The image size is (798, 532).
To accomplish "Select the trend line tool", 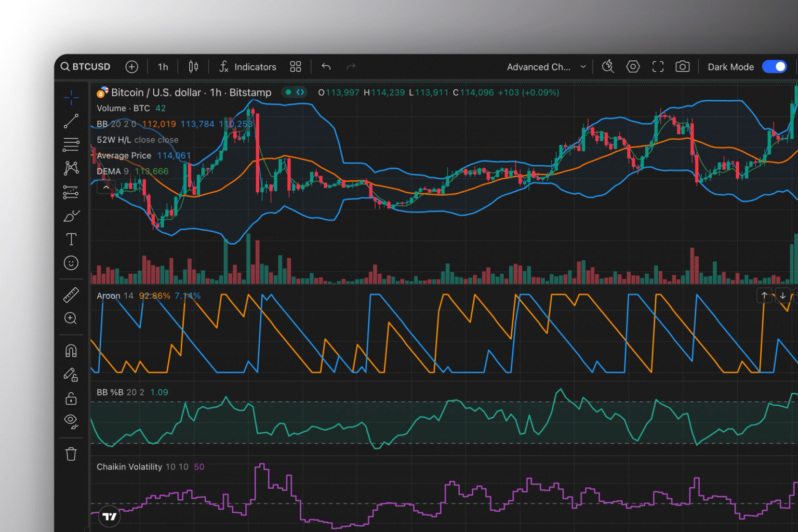I will [x=71, y=121].
